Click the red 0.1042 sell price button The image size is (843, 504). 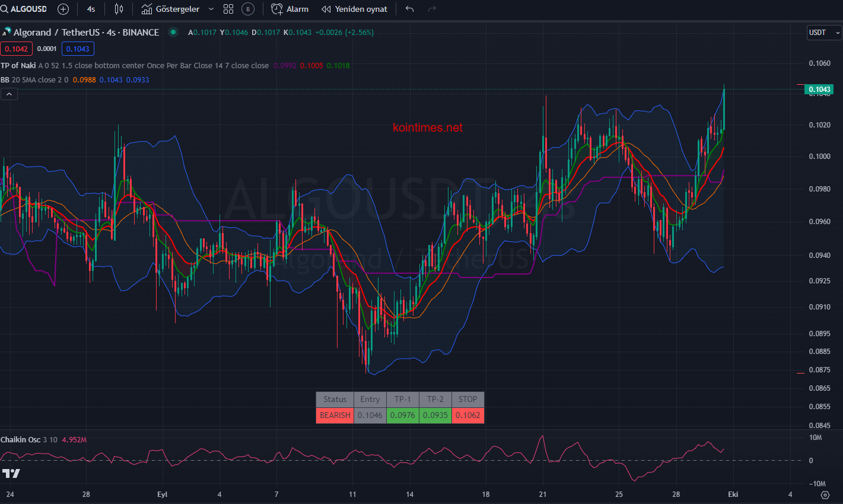(17, 49)
